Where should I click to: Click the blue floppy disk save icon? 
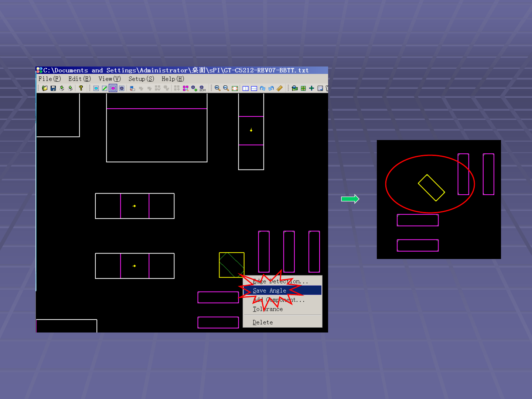coord(53,88)
